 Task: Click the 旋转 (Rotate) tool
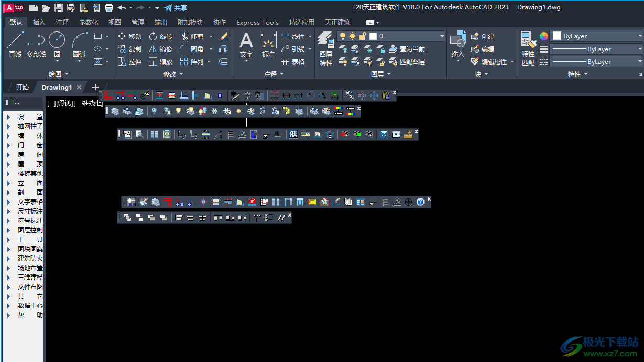click(x=160, y=36)
